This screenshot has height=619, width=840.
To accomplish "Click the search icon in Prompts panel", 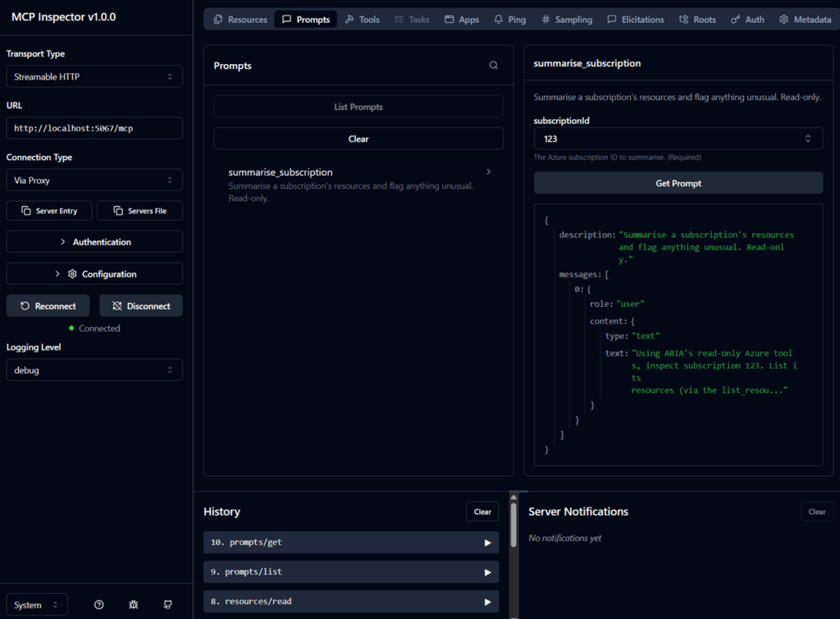I will click(493, 66).
